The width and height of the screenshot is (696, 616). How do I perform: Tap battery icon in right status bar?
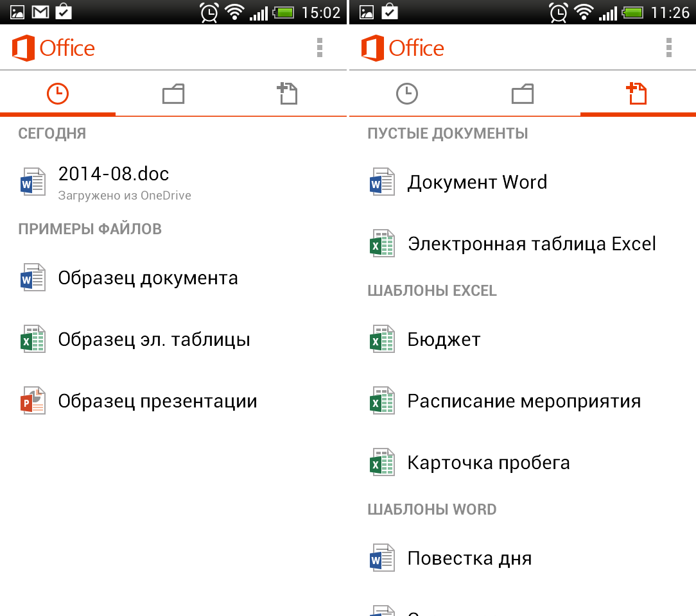[x=633, y=12]
